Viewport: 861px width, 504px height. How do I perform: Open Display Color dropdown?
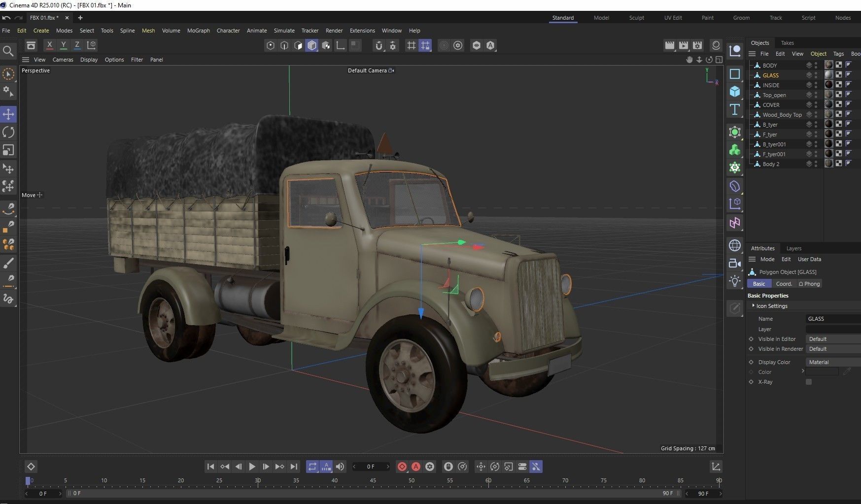pos(833,362)
